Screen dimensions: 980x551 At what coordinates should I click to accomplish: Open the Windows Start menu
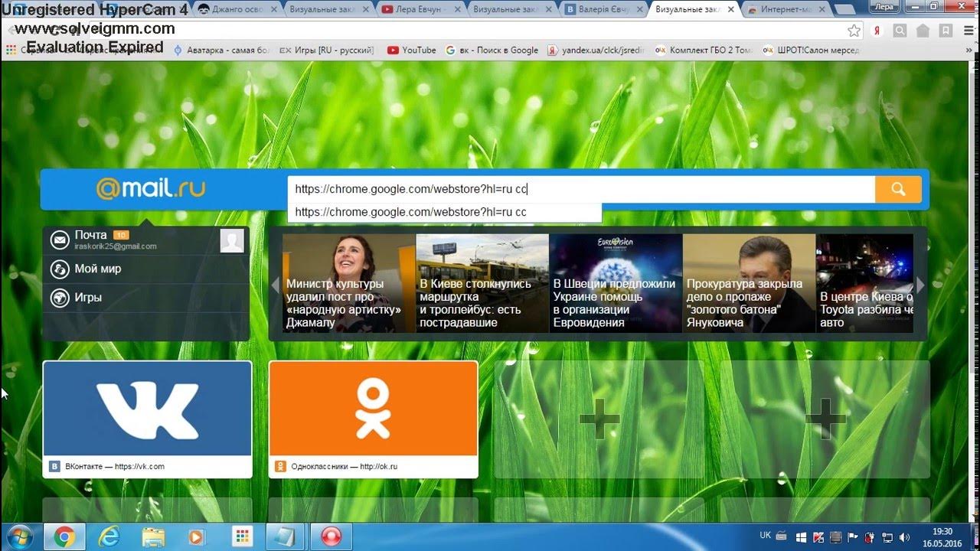coord(18,536)
